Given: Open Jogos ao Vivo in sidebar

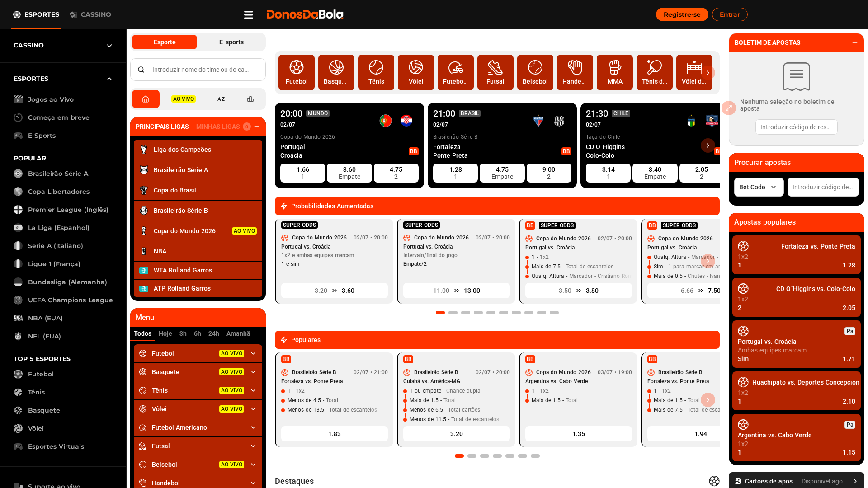Looking at the screenshot, I should (51, 99).
